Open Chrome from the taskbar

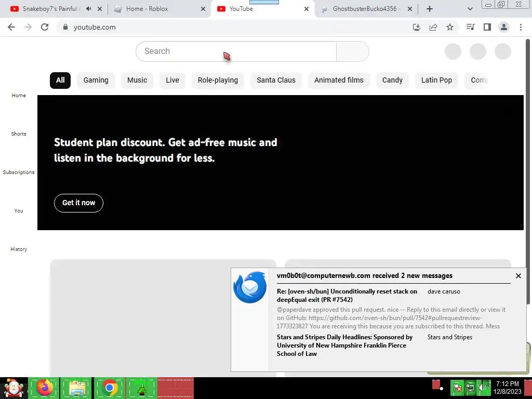coord(109,388)
